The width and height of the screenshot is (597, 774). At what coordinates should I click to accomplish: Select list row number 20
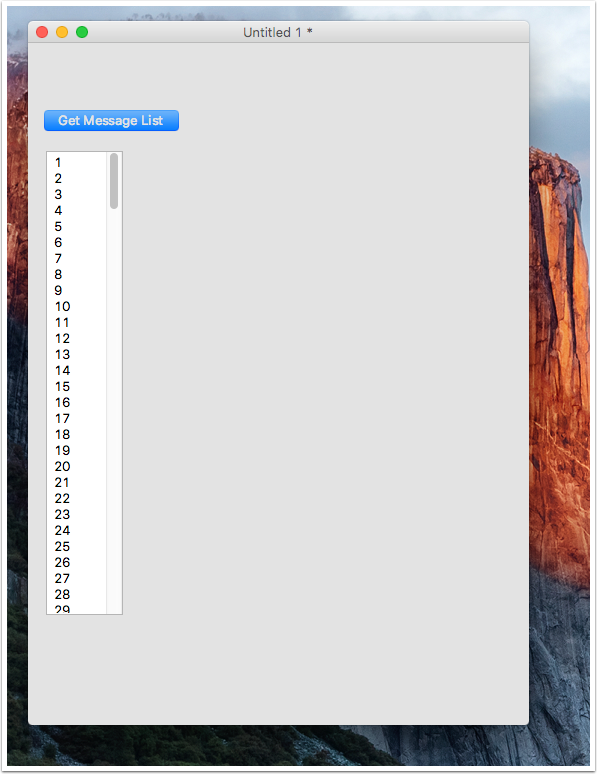[x=77, y=466]
